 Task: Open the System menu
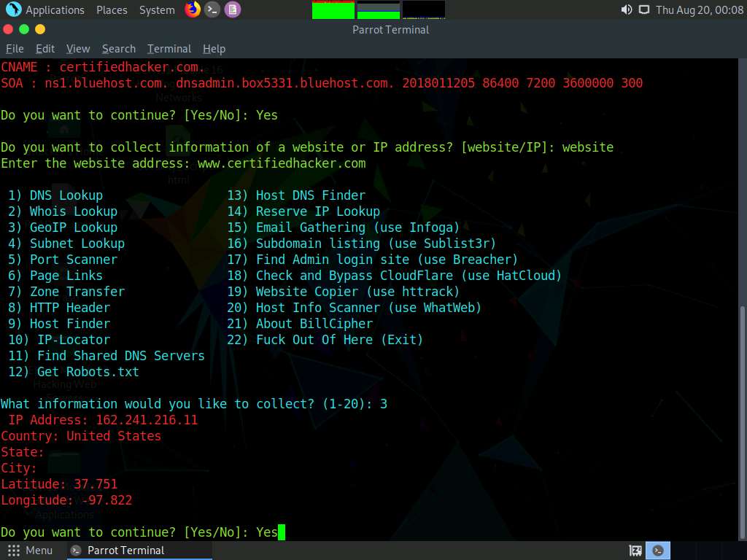(x=157, y=10)
